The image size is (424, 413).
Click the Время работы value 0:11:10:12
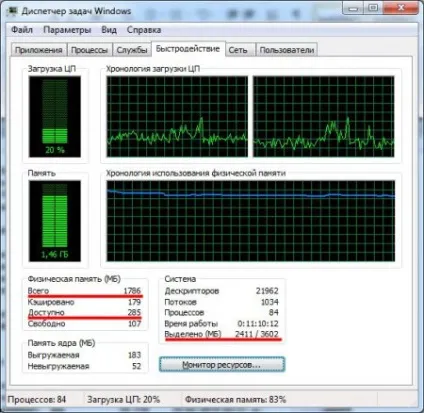coord(258,323)
